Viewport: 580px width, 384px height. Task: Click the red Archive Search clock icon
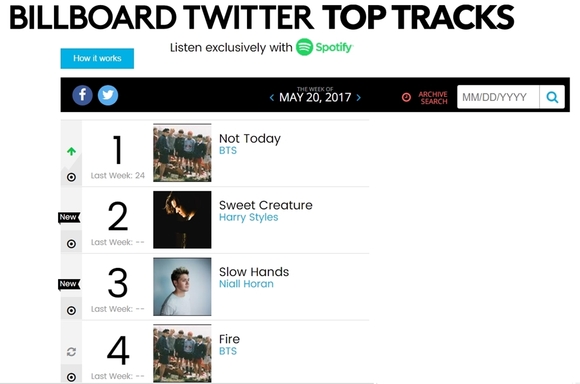coord(406,97)
